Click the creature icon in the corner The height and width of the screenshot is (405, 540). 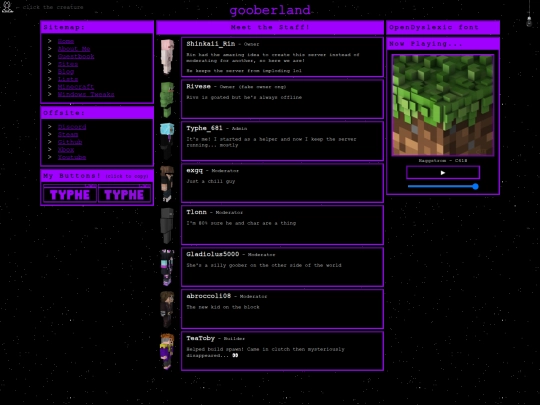coord(7,7)
